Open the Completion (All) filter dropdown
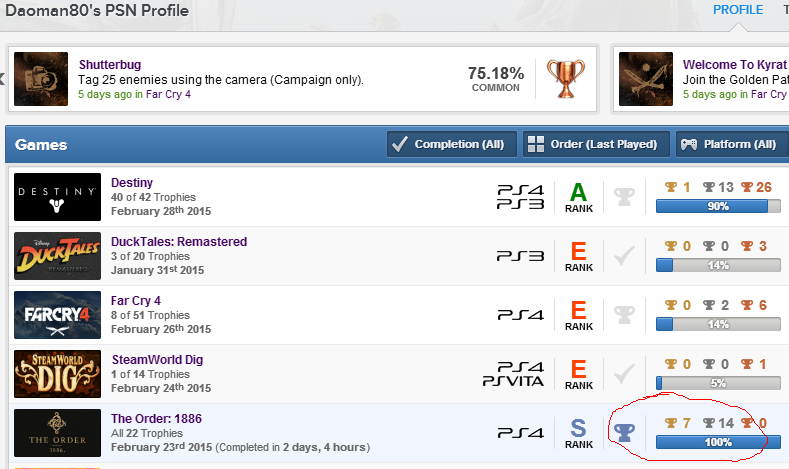 click(x=452, y=144)
